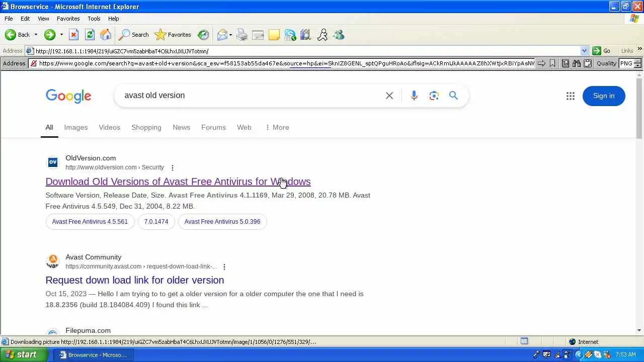Click the Google logo
The height and width of the screenshot is (362, 644).
pos(68,96)
